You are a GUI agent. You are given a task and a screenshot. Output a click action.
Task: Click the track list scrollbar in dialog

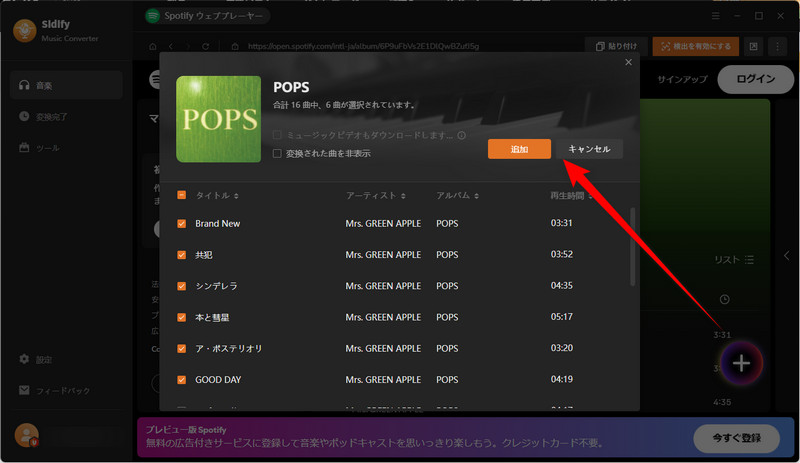(633, 247)
